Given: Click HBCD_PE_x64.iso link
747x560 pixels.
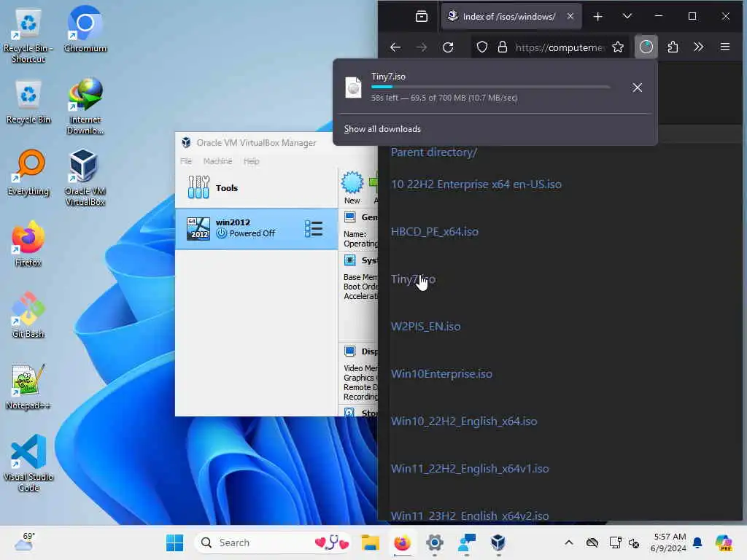Looking at the screenshot, I should (435, 232).
